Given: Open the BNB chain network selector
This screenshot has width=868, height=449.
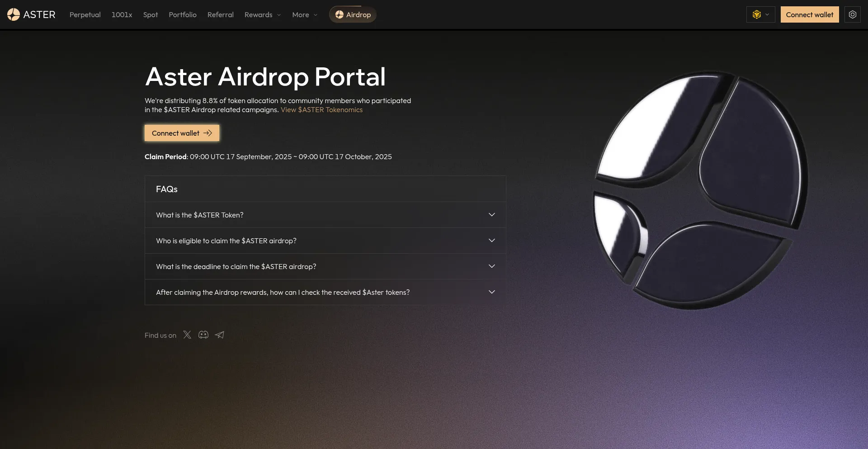Looking at the screenshot, I should [x=760, y=14].
